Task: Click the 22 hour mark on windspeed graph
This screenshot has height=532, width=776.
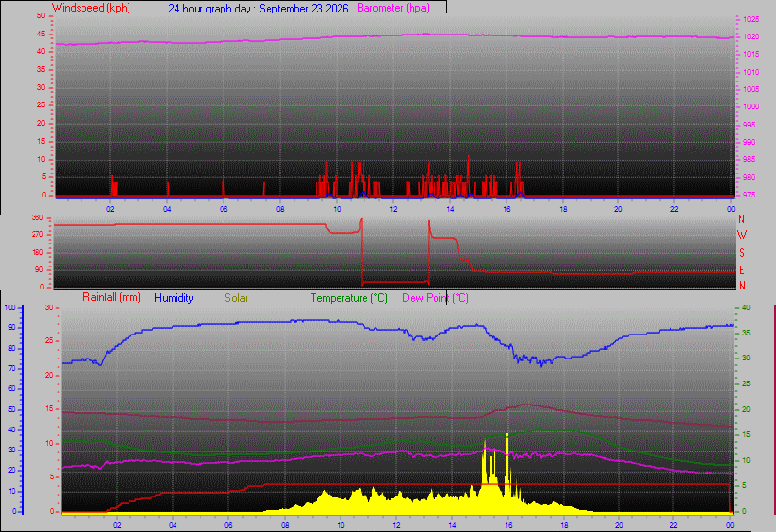Action: coord(674,209)
